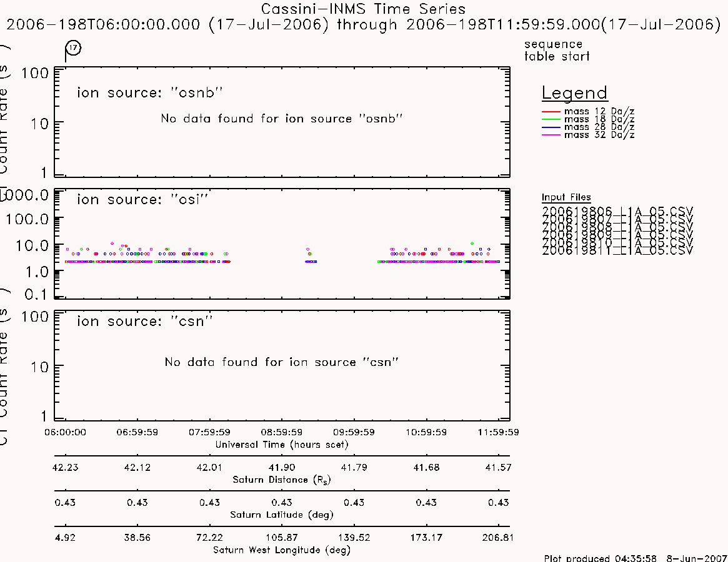
Task: Click the 'Input Files' heading
Action: pyautogui.click(x=566, y=197)
